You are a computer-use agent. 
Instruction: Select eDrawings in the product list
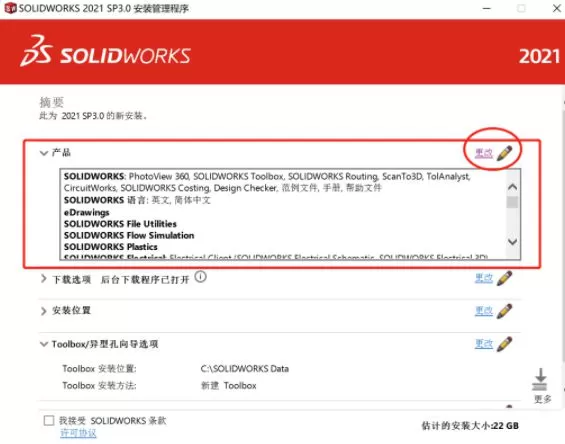click(x=86, y=212)
